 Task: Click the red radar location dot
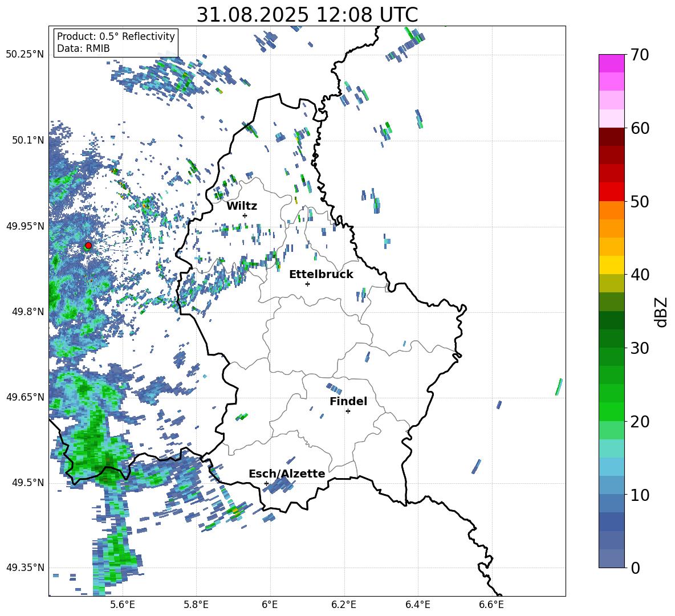click(x=88, y=245)
